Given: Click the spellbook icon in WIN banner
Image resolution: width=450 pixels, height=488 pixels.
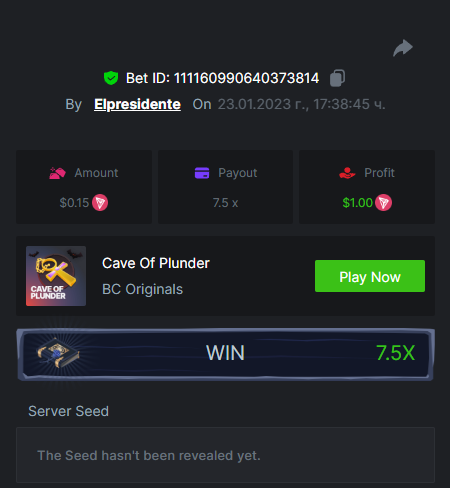Looking at the screenshot, I should pyautogui.click(x=58, y=353).
